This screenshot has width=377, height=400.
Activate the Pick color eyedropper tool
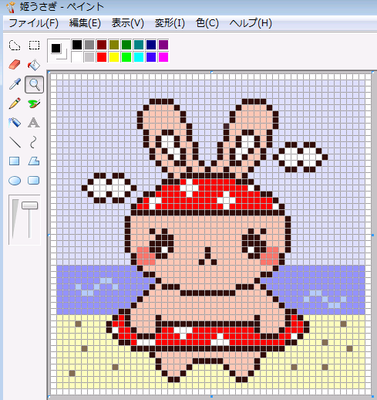14,84
